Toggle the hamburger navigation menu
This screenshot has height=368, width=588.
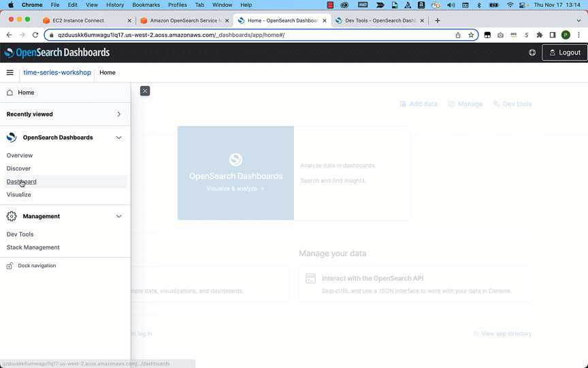pos(10,72)
